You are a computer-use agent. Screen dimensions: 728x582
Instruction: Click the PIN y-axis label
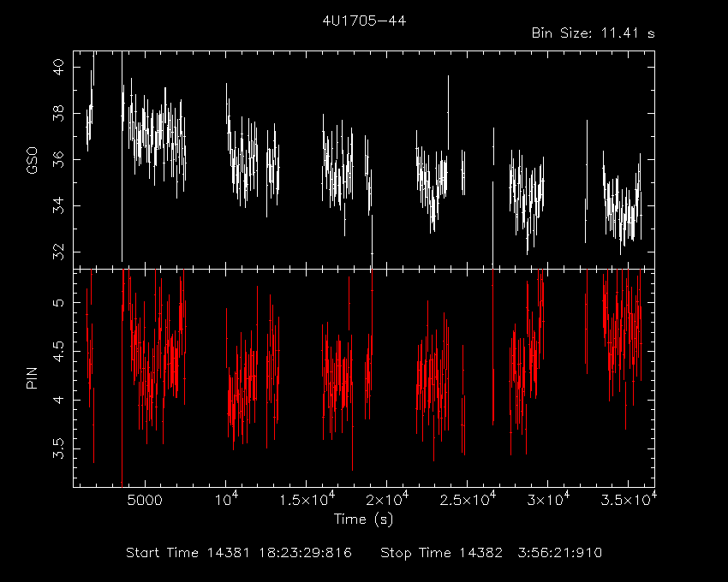click(32, 377)
